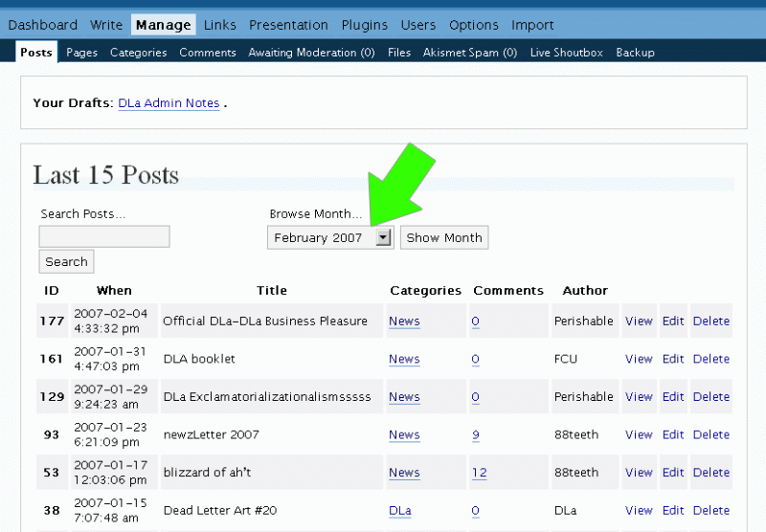Open comments count for post 177
Viewport: 766px width, 532px height.
pyautogui.click(x=475, y=321)
